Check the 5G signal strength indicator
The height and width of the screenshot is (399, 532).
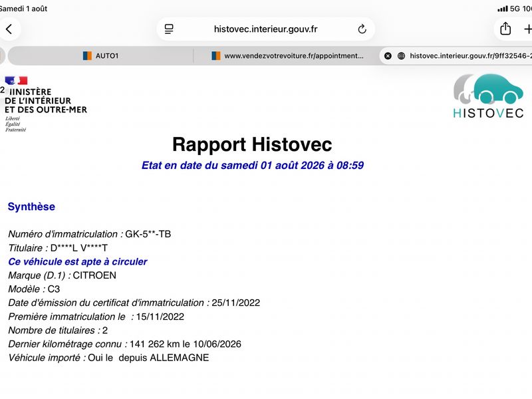point(503,9)
